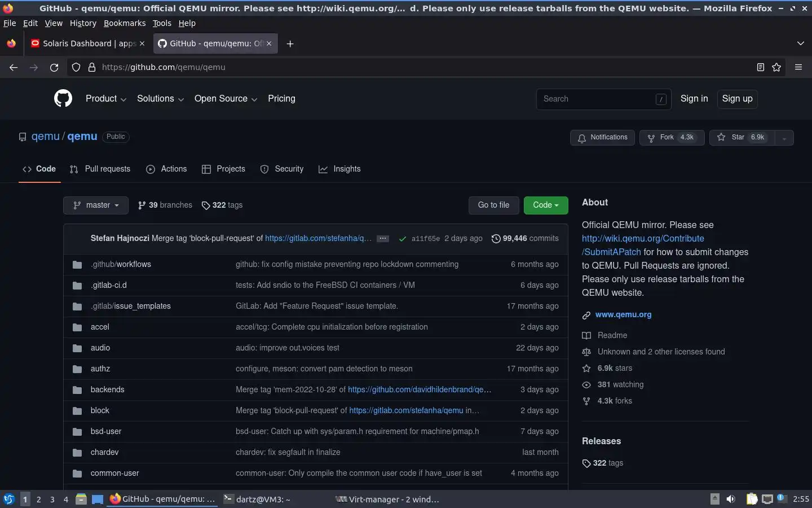Open the audio folder
The image size is (812, 508).
tap(100, 348)
